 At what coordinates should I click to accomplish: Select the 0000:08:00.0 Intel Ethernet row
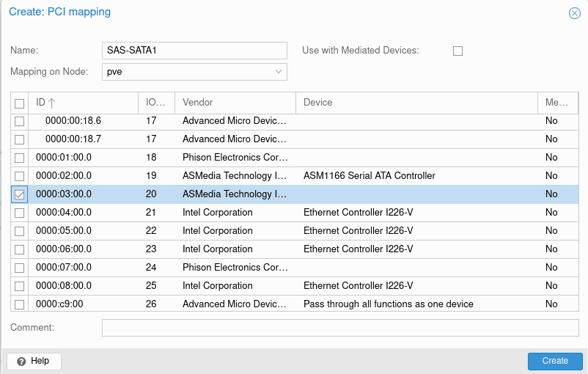pyautogui.click(x=220, y=286)
